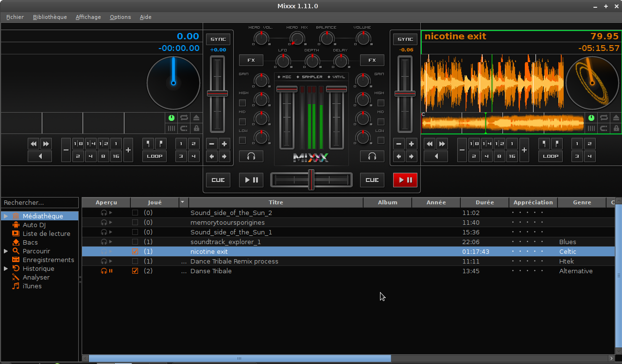The image size is (622, 364).
Task: Click the right deck play/pause button
Action: pyautogui.click(x=405, y=180)
